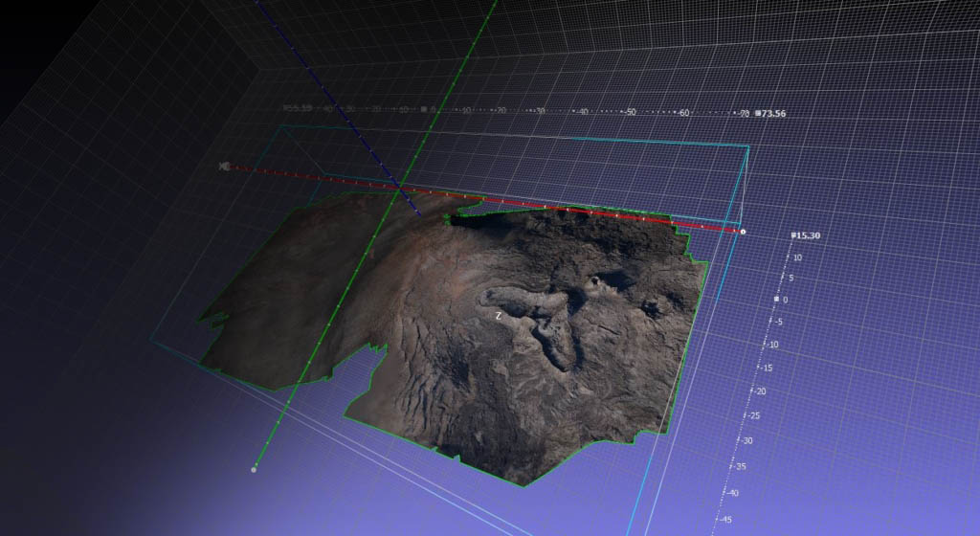This screenshot has width=980, height=536.
Task: Click the grey endpoint of the green axis
Action: (253, 469)
